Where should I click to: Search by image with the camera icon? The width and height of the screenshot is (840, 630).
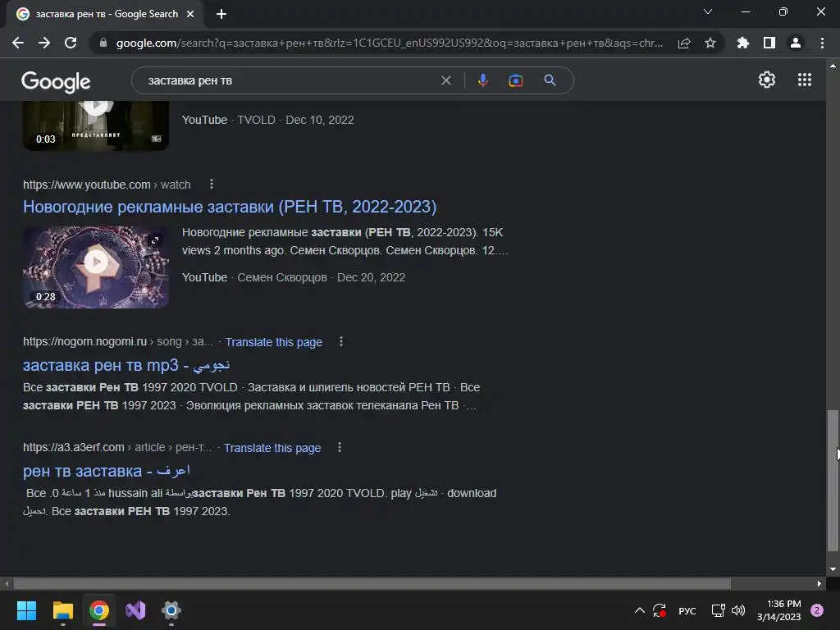(515, 80)
